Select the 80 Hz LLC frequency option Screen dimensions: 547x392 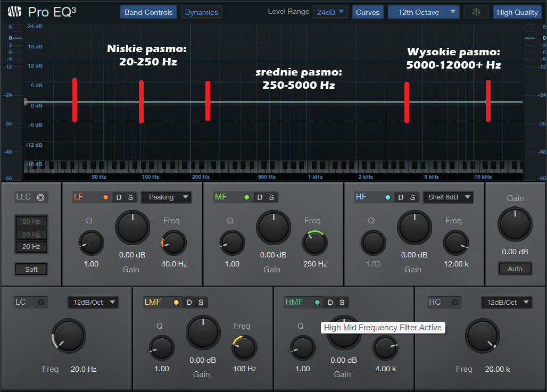[31, 222]
